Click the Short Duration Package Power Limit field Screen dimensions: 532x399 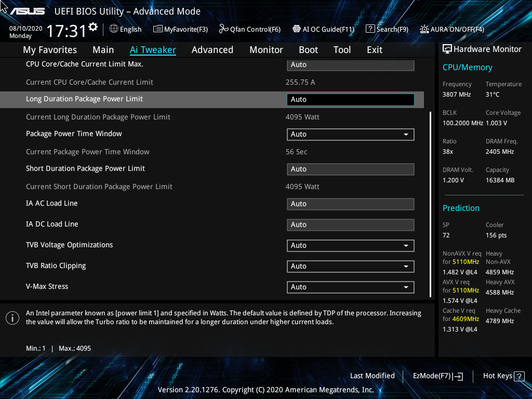351,169
